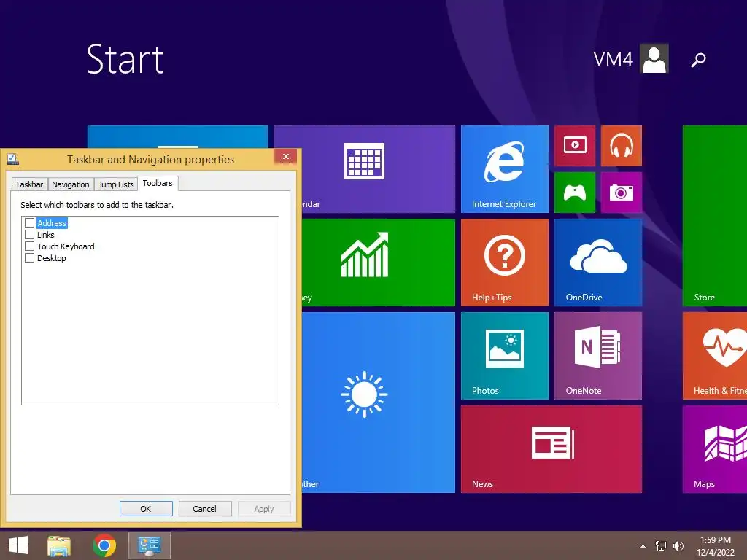Open the Maps tile

click(x=715, y=449)
